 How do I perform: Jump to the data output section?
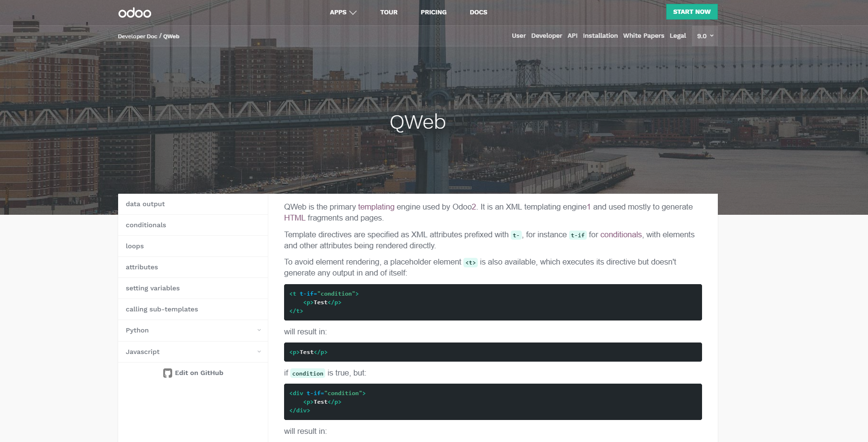(x=145, y=204)
